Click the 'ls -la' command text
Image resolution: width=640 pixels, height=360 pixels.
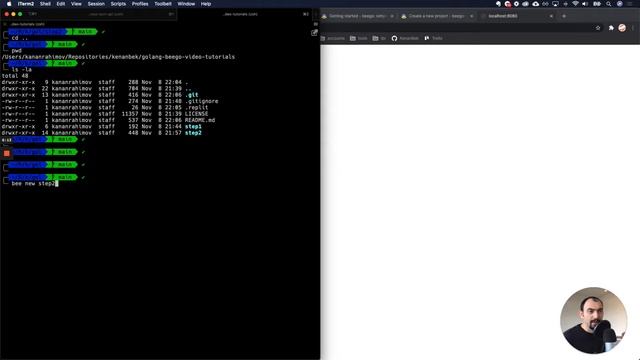click(22, 69)
